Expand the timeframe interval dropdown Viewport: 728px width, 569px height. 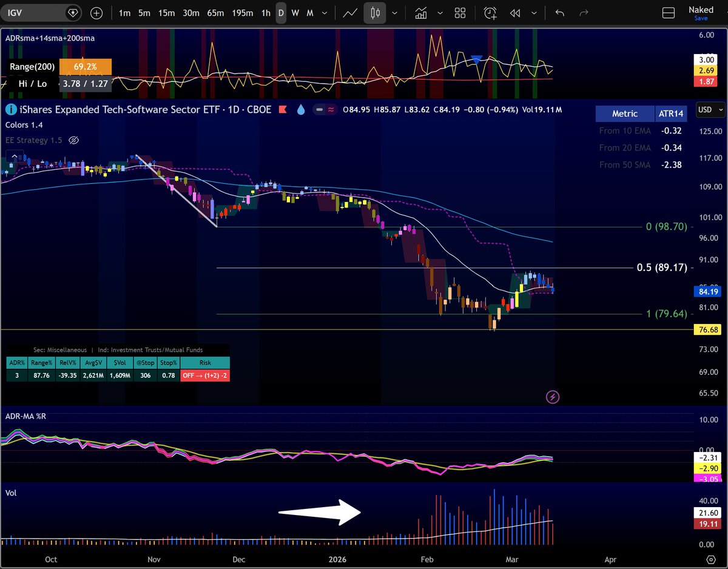[324, 13]
